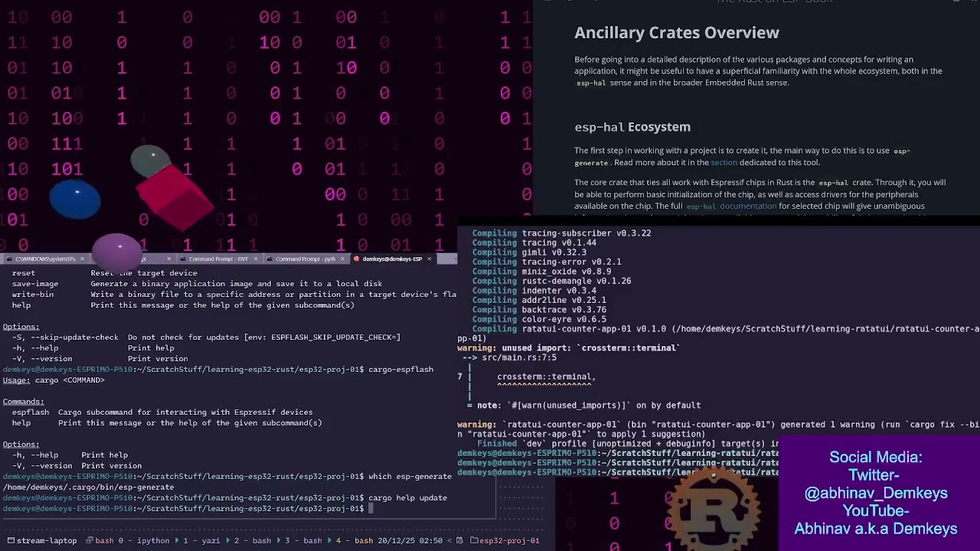The width and height of the screenshot is (980, 551).
Task: Click the 'Usage: cargo <COMMAND>' line
Action: click(x=54, y=380)
